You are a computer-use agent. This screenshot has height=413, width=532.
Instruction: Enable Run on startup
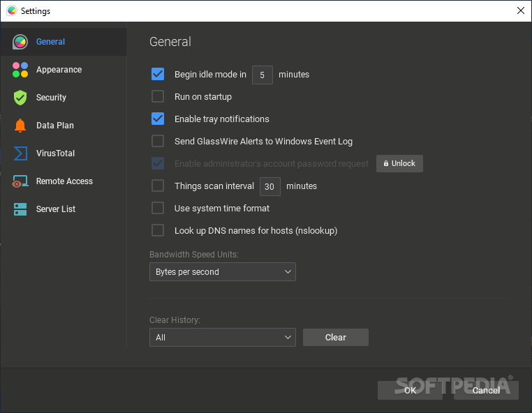click(158, 97)
